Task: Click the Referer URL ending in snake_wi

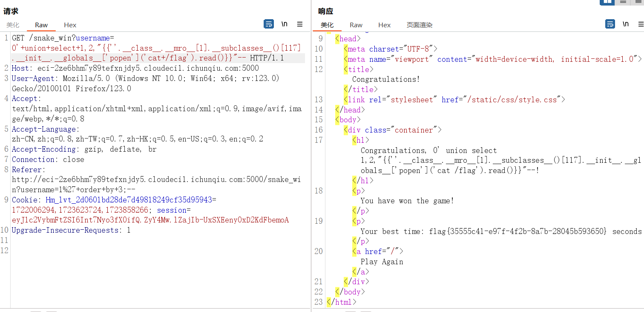Action: tap(156, 179)
